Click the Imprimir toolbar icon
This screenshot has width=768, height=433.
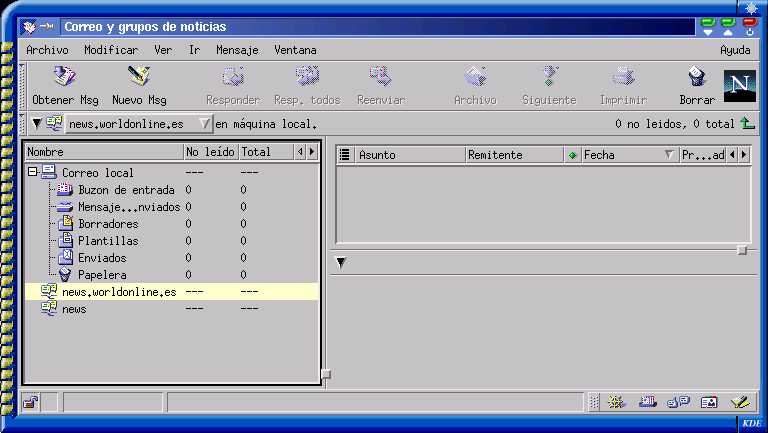623,76
